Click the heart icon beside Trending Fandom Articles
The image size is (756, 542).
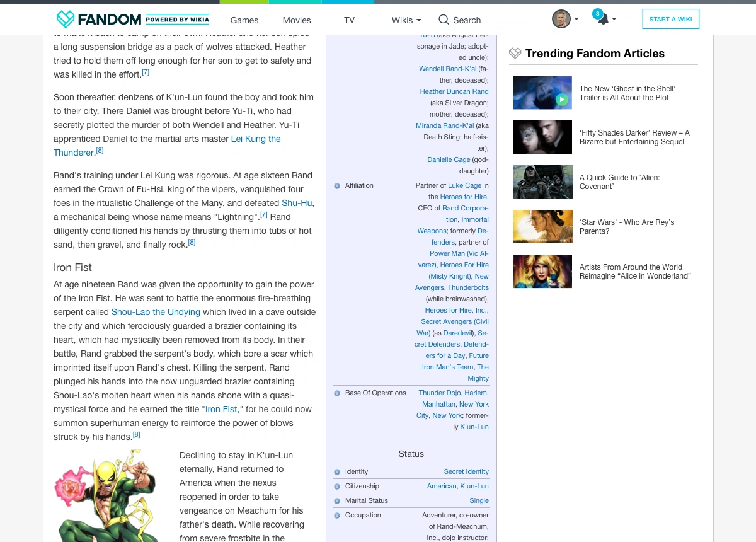tap(515, 53)
